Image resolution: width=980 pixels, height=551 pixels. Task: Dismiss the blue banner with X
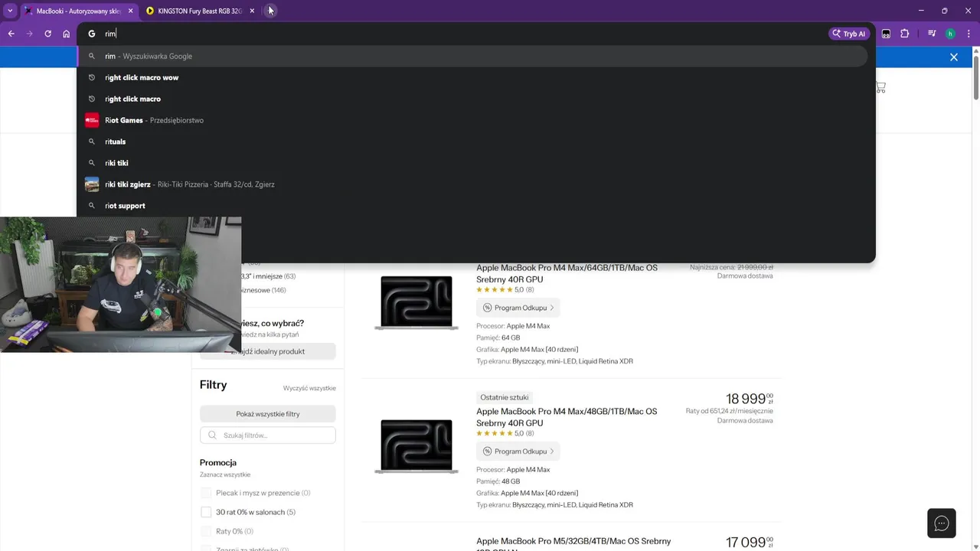(x=954, y=57)
